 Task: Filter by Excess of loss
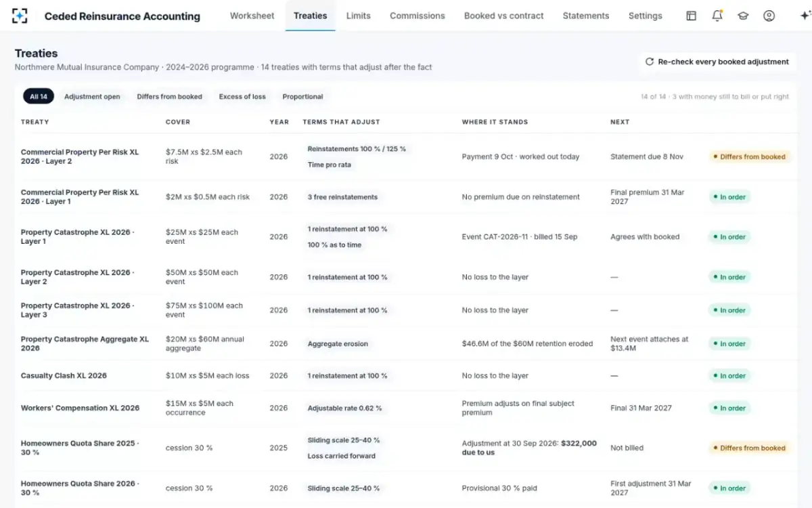point(242,96)
